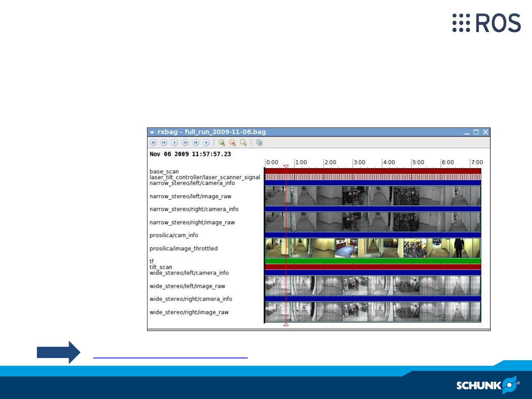Click the 7:00 time tick label
This screenshot has height=399, width=532.
[477, 162]
